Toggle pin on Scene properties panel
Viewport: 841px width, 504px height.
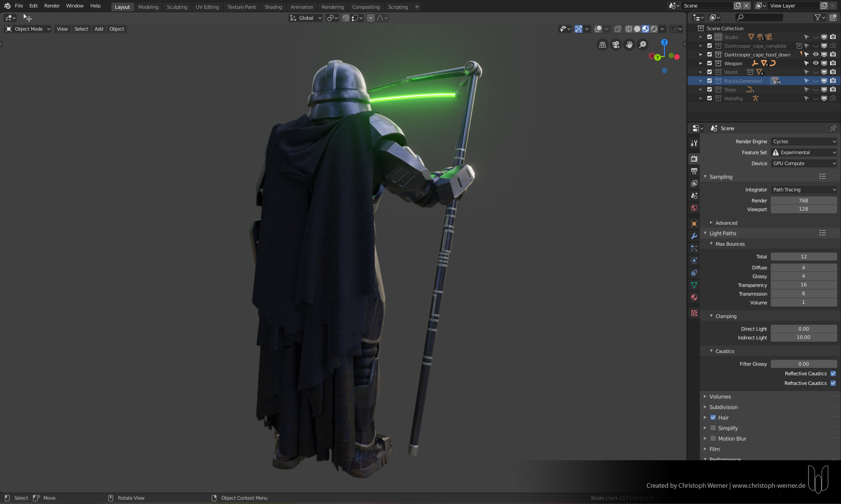point(833,128)
